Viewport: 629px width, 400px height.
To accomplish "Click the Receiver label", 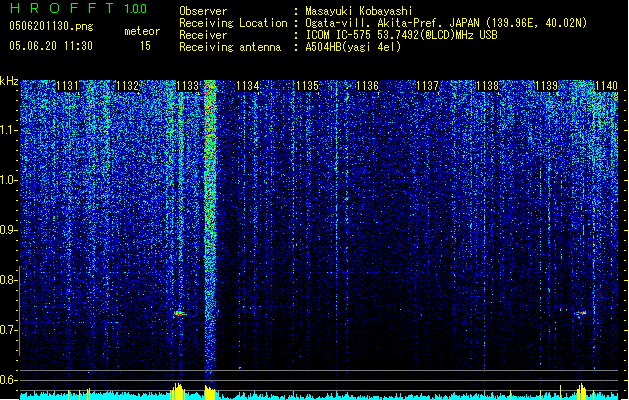I will coord(203,35).
